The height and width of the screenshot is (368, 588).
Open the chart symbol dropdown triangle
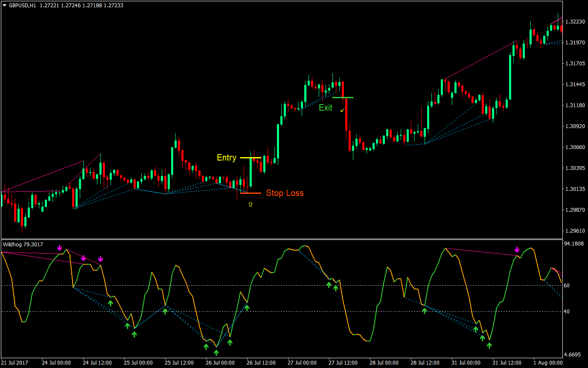point(4,6)
